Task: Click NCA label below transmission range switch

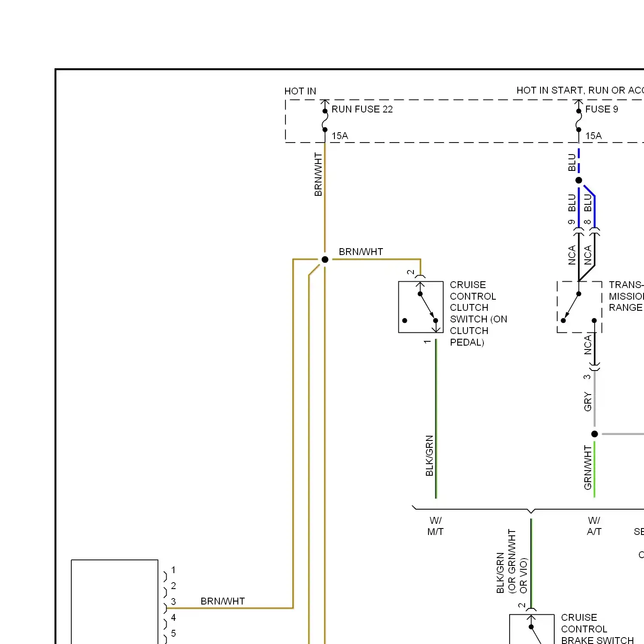Action: pyautogui.click(x=588, y=345)
